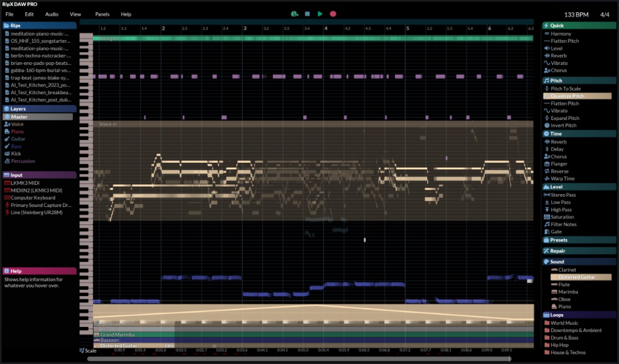The width and height of the screenshot is (619, 364).
Task: Start playback with the play button
Action: [x=319, y=14]
